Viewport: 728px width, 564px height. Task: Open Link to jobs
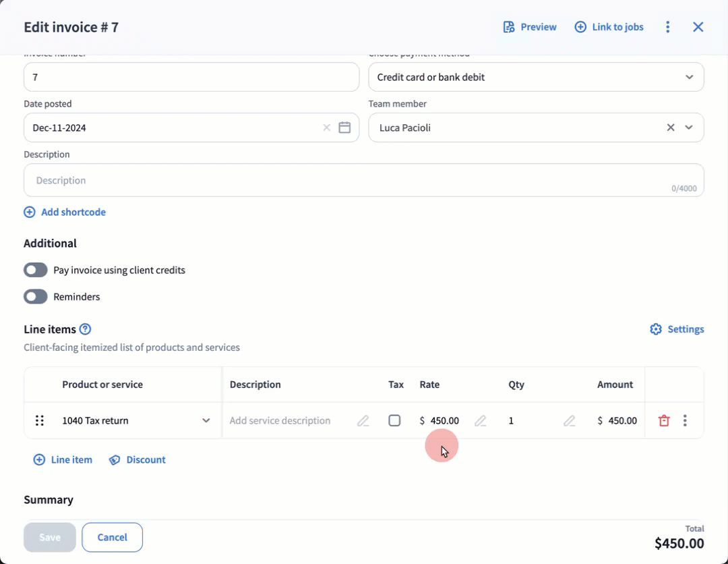(609, 27)
